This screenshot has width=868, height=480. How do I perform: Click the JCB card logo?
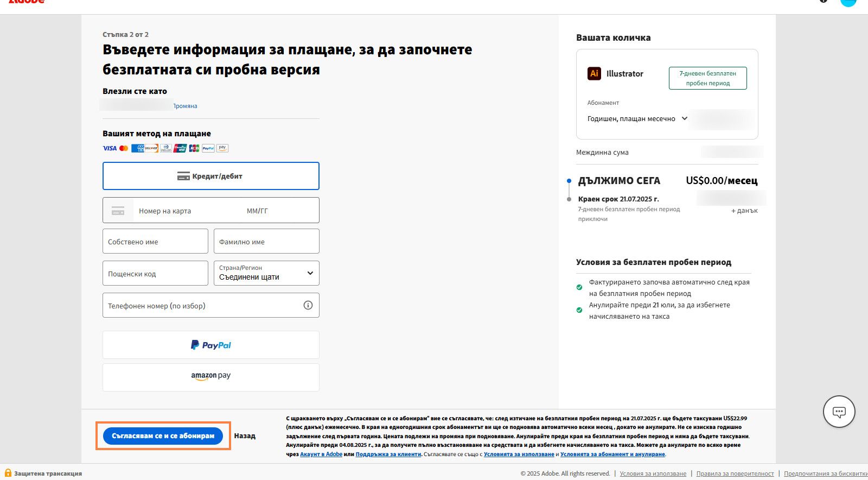[194, 148]
